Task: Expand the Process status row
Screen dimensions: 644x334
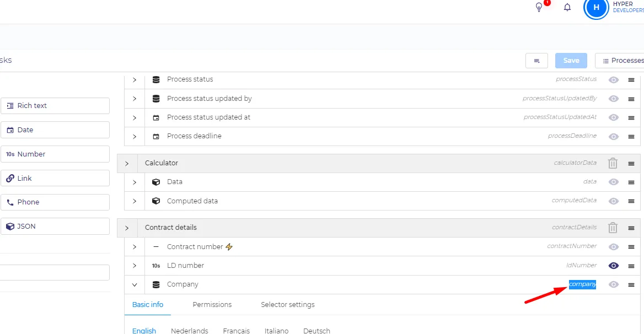Action: tap(135, 79)
